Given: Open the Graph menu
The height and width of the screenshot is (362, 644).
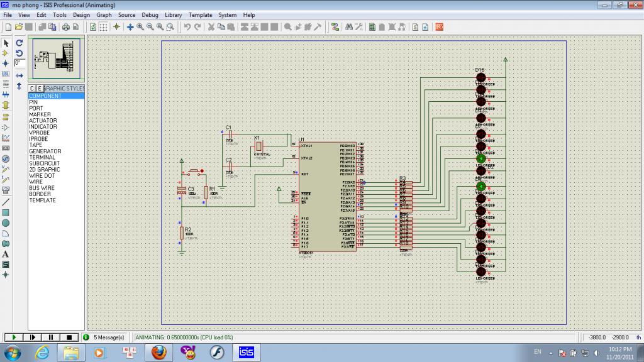Looking at the screenshot, I should (104, 15).
